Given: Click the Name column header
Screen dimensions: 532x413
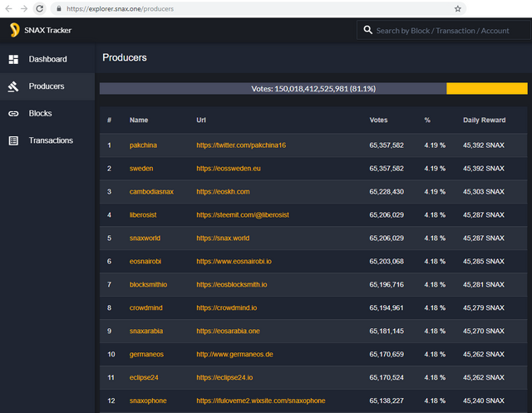Looking at the screenshot, I should 139,120.
